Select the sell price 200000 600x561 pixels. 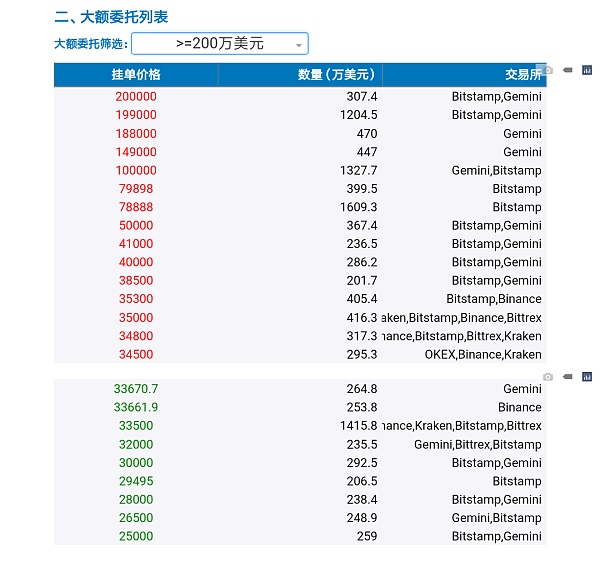136,96
